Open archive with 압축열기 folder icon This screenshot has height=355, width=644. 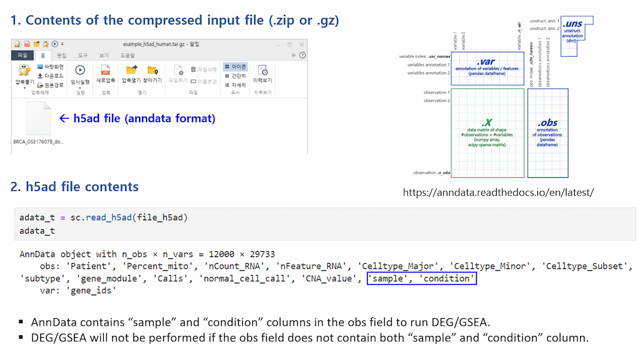click(131, 70)
